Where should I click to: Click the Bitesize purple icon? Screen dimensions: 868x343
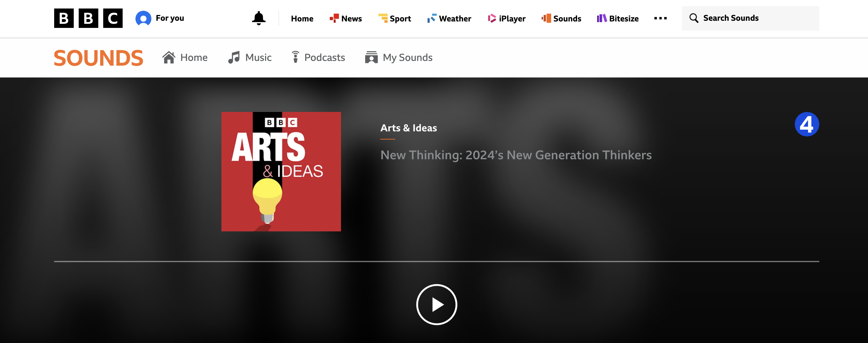coord(602,18)
